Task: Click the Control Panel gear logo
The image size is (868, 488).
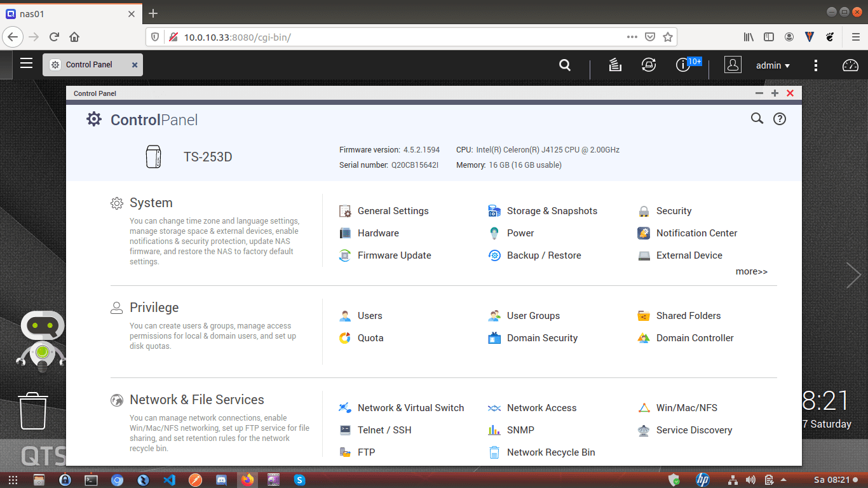Action: coord(94,119)
